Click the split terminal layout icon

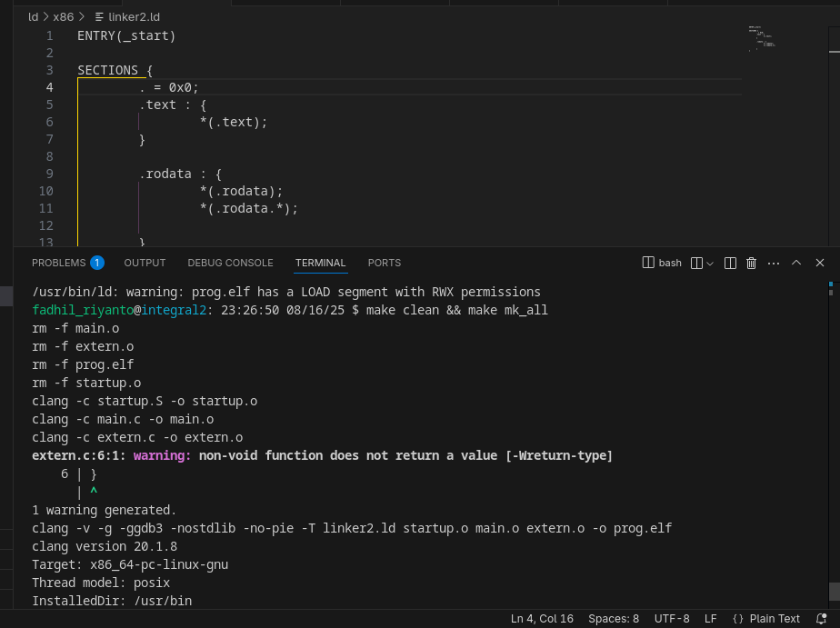(x=730, y=263)
